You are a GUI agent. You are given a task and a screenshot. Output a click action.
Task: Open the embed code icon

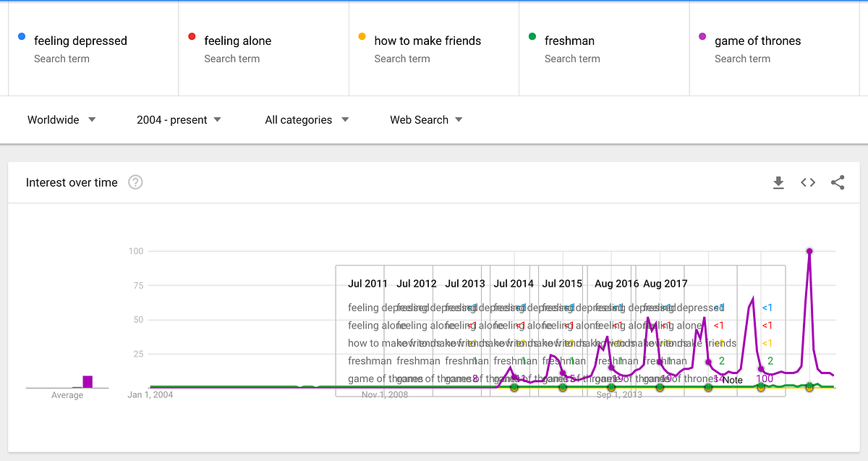tap(808, 183)
